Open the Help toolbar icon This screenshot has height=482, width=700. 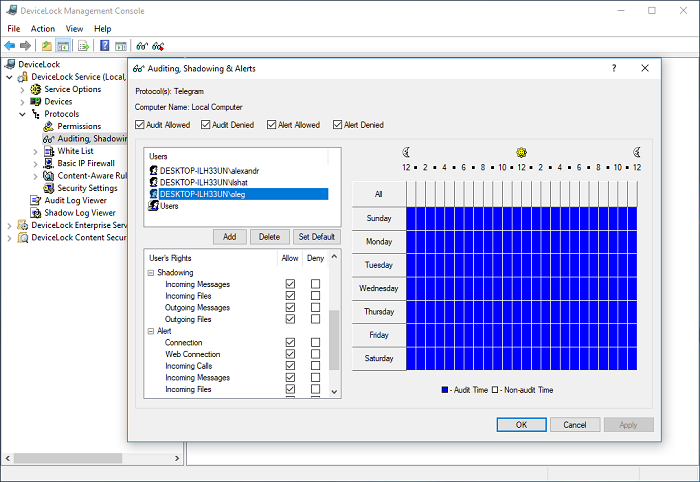[104, 46]
